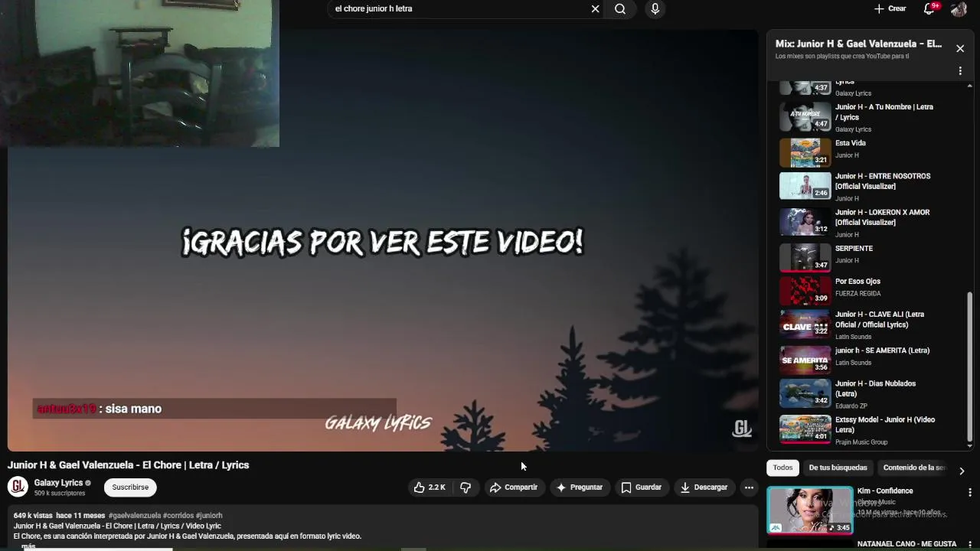Click the video title El Chore text
980x551 pixels.
click(x=128, y=465)
